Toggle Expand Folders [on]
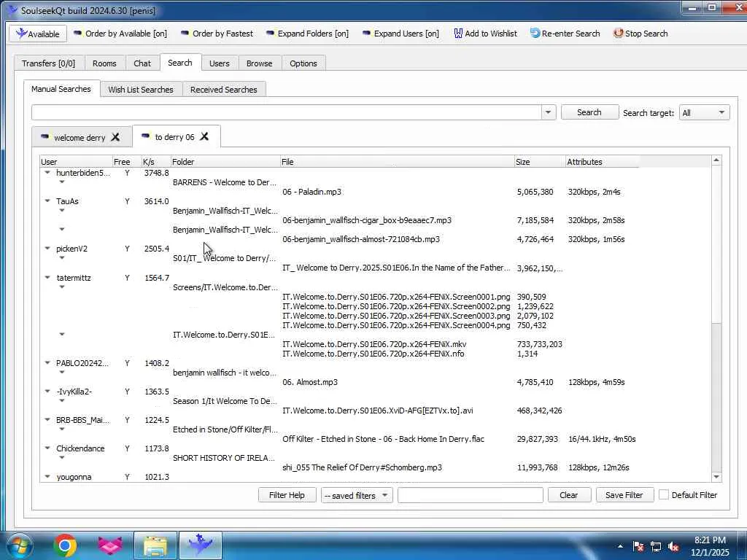This screenshot has height=560, width=747. pyautogui.click(x=307, y=34)
